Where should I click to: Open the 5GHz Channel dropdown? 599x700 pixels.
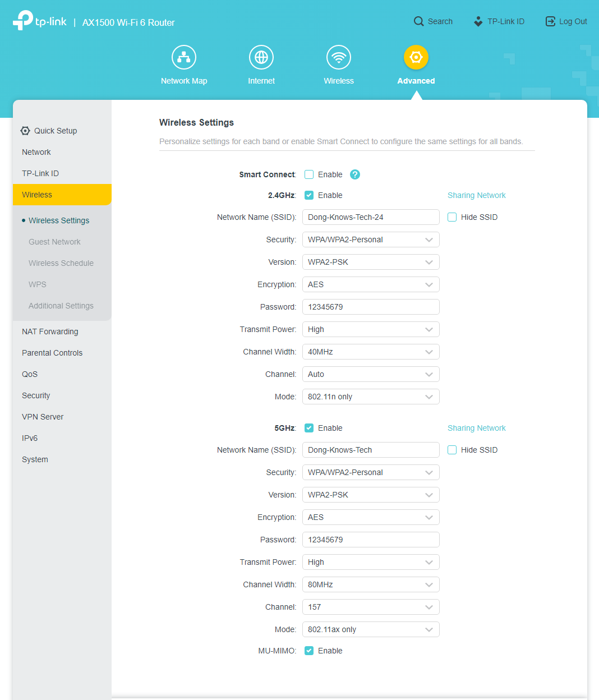(371, 607)
